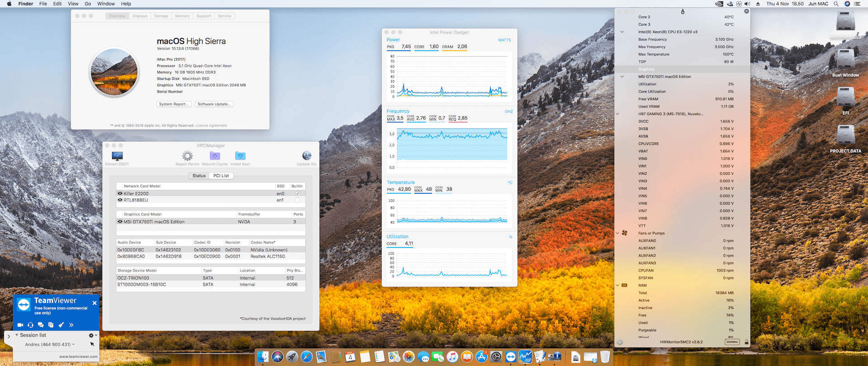Expand TeamViewer toolbar double-chevron
Viewport: 868px width, 366px height.
click(x=71, y=325)
